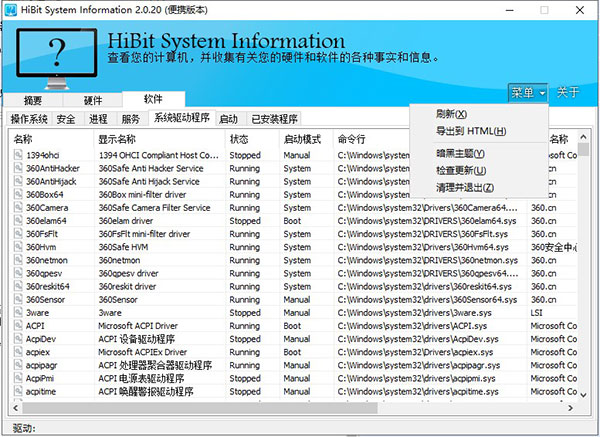600x437 pixels.
Task: Click the vertical scrollbar thumb
Action: click(583, 149)
